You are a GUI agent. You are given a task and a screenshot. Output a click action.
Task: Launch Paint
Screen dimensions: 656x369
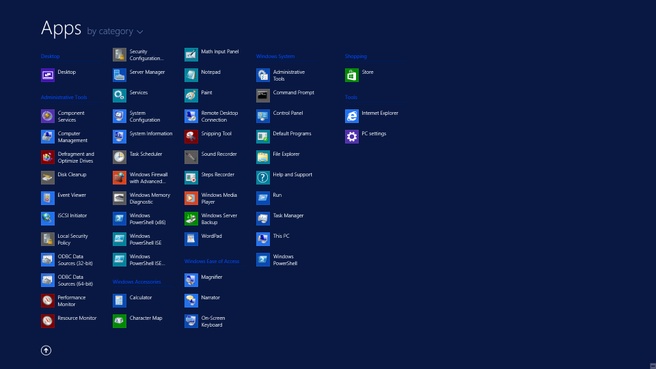click(199, 96)
